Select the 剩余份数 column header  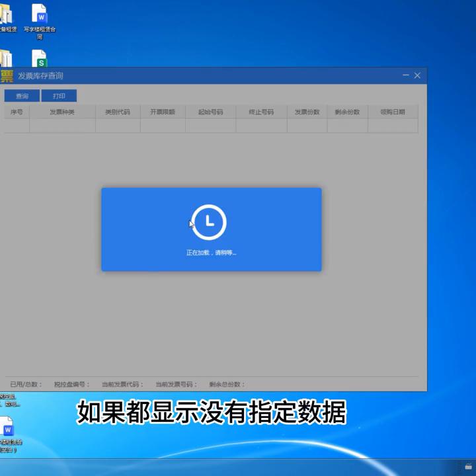347,112
